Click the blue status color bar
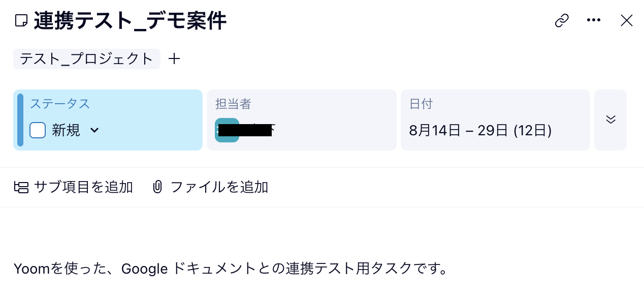644x297 pixels. tap(20, 120)
